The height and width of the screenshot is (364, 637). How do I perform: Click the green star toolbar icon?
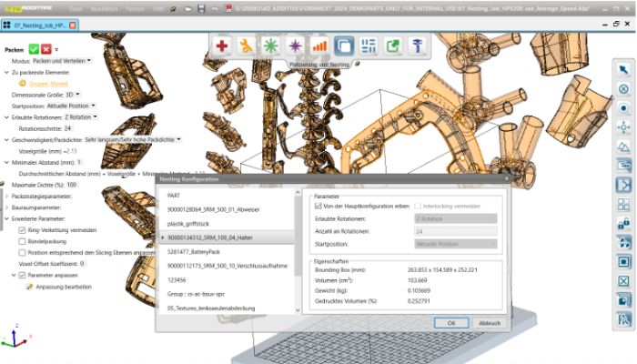tap(271, 45)
